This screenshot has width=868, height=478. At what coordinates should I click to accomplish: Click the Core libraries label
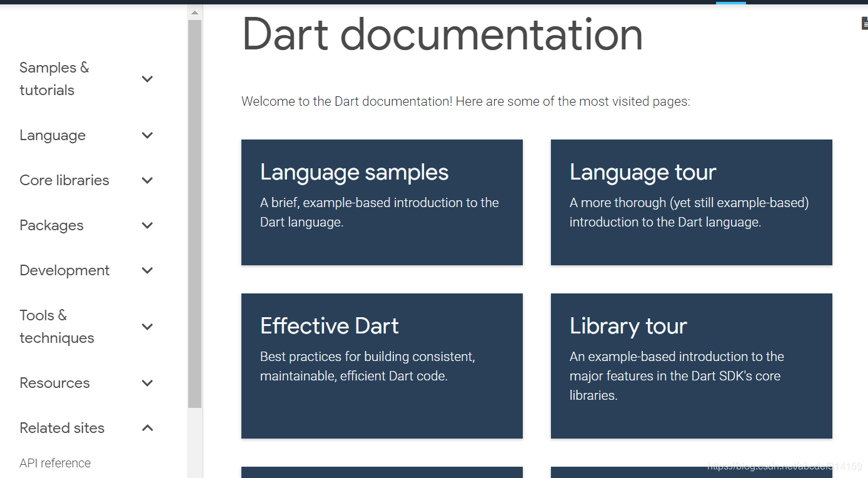point(64,180)
